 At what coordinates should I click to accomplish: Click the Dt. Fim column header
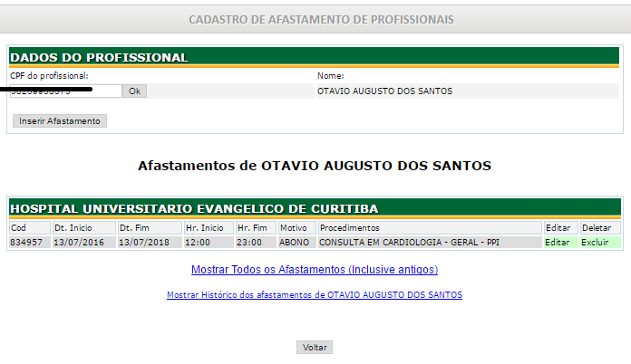pos(150,228)
